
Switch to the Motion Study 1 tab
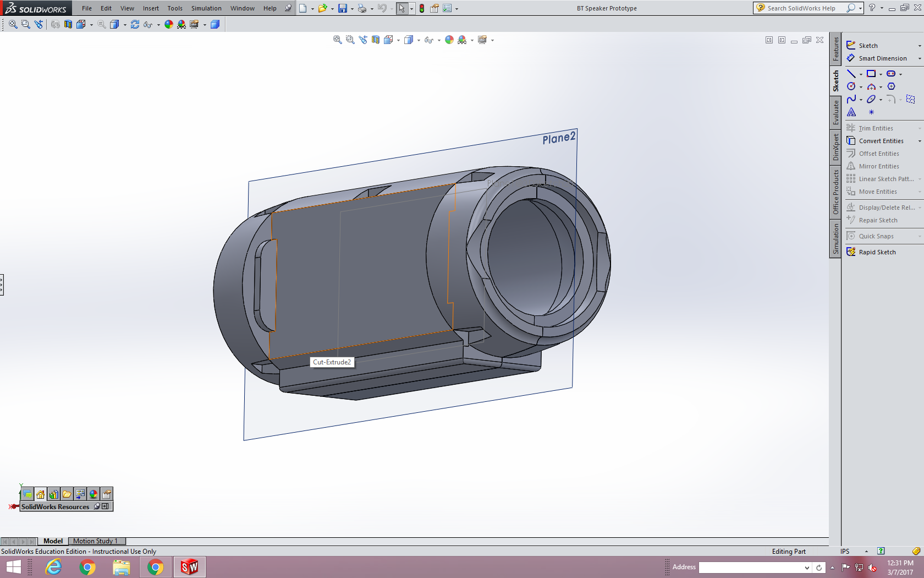97,541
